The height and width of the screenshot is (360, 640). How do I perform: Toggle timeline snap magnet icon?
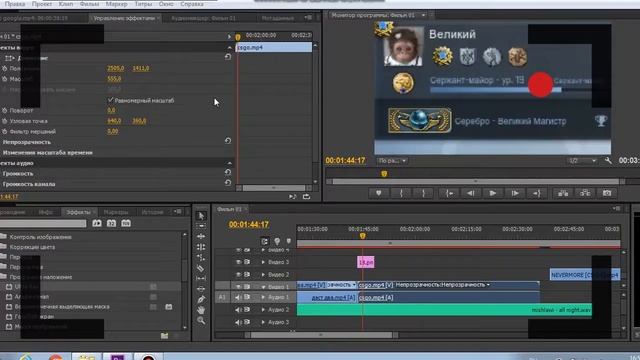tap(264, 241)
